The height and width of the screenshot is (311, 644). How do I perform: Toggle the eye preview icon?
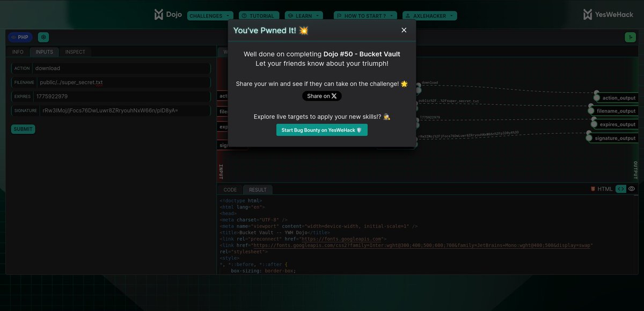tap(632, 189)
